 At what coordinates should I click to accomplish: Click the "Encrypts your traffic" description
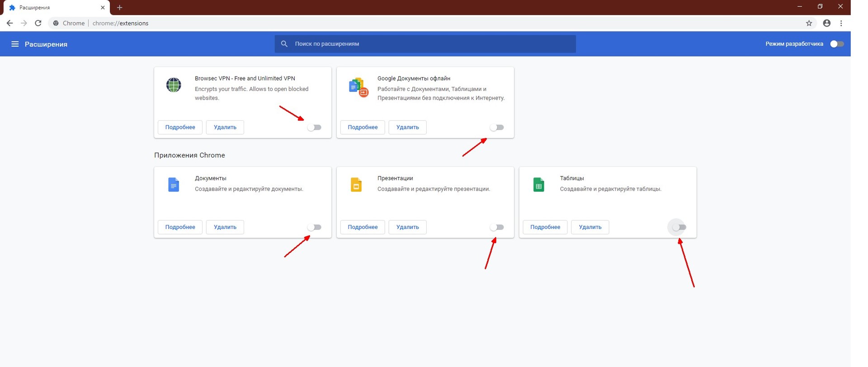pyautogui.click(x=252, y=94)
